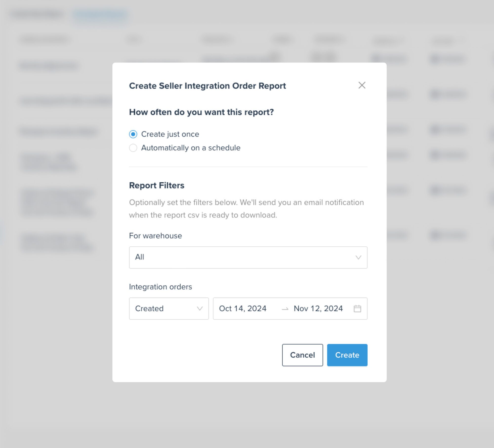This screenshot has width=494, height=448.
Task: Click the Cancel button
Action: (303, 355)
